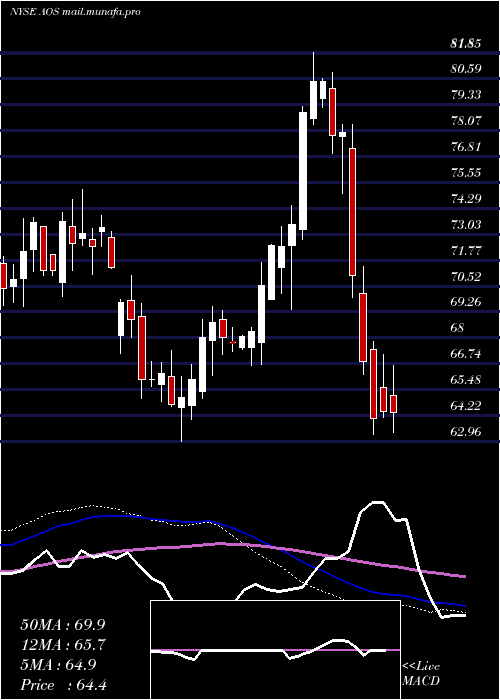Click the '50MA : 69.9' readout
This screenshot has width=500, height=700.
[63, 625]
